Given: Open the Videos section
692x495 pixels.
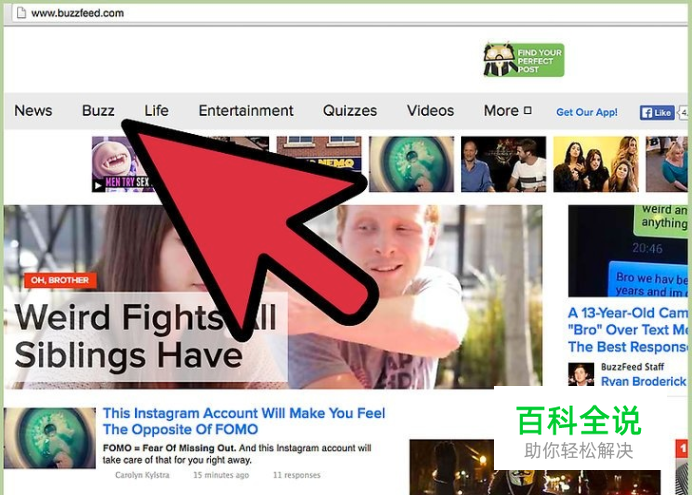Looking at the screenshot, I should click(x=430, y=110).
